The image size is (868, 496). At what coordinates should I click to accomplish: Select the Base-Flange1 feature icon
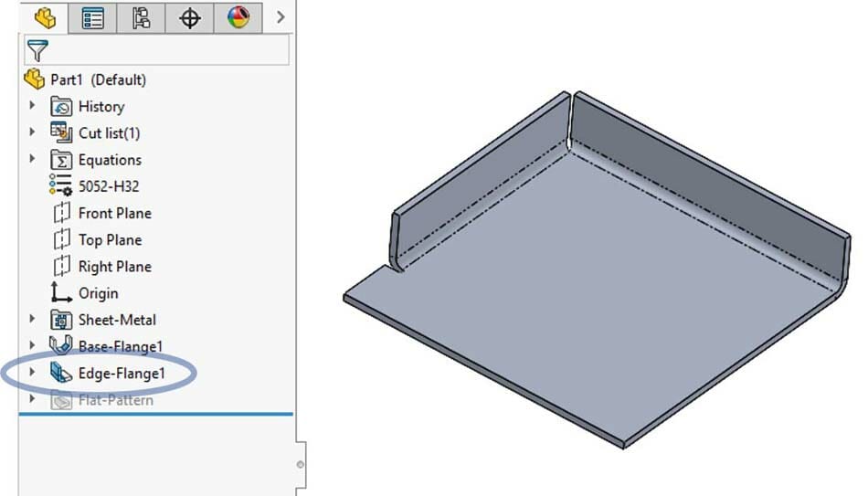point(61,345)
